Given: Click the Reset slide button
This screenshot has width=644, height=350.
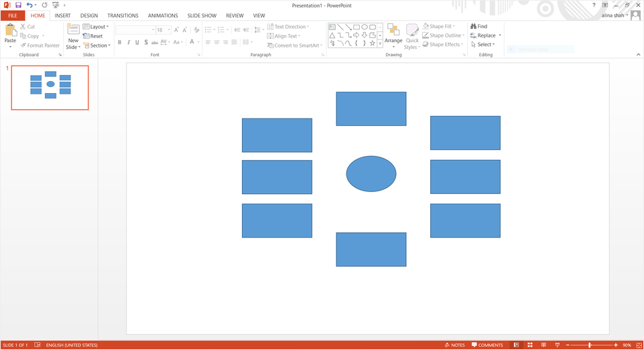Looking at the screenshot, I should tap(93, 36).
